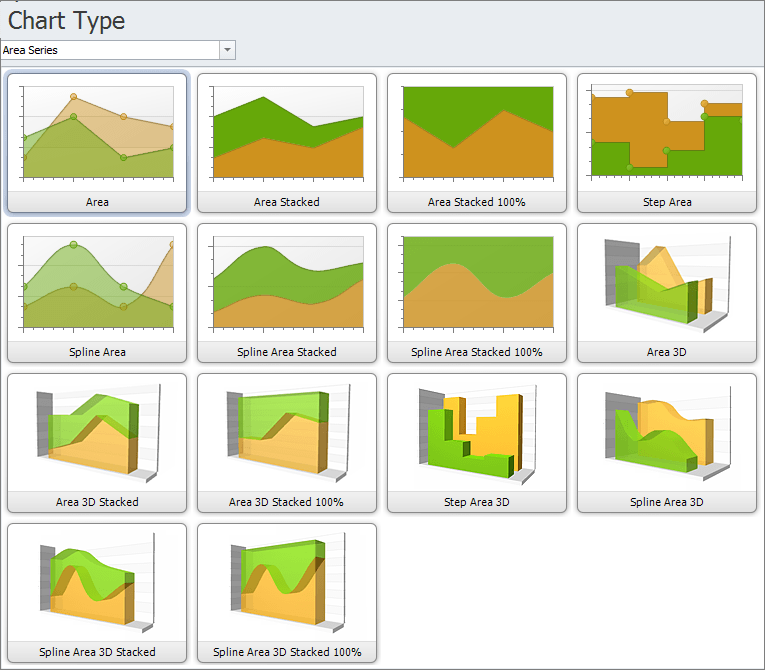Viewport: 765px width, 670px height.
Task: Click the 'Area 3D' caption label
Action: (667, 352)
